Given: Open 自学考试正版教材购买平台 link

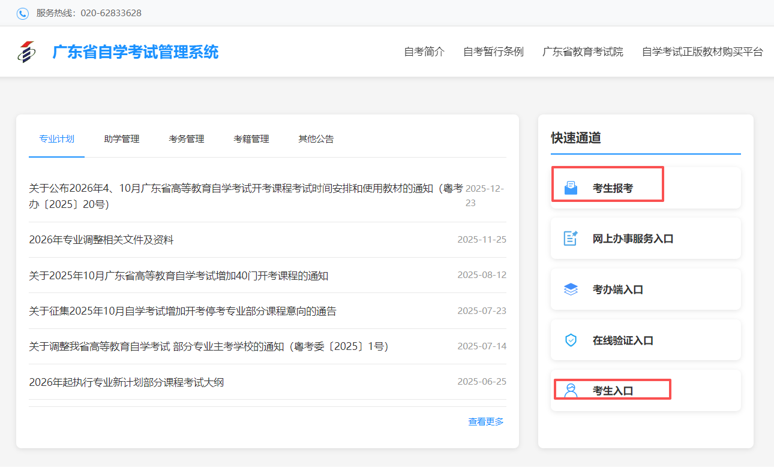Looking at the screenshot, I should click(x=702, y=52).
